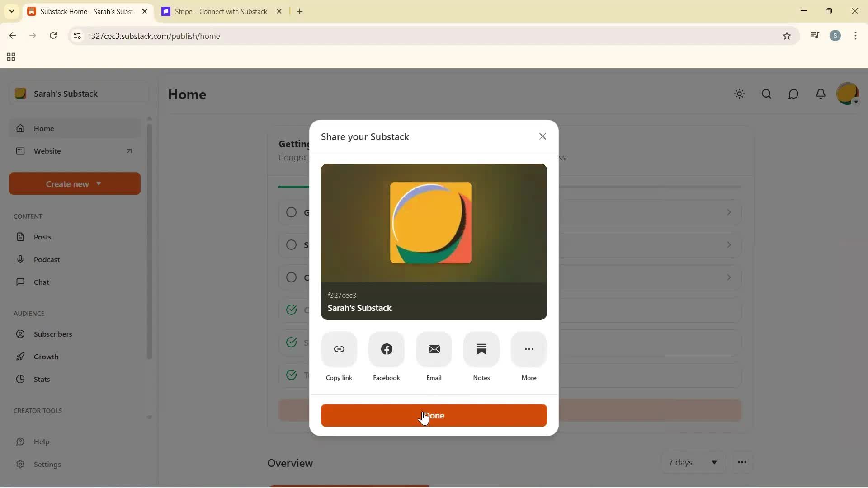868x488 pixels.
Task: View the Growth sidebar section
Action: [x=21, y=357]
